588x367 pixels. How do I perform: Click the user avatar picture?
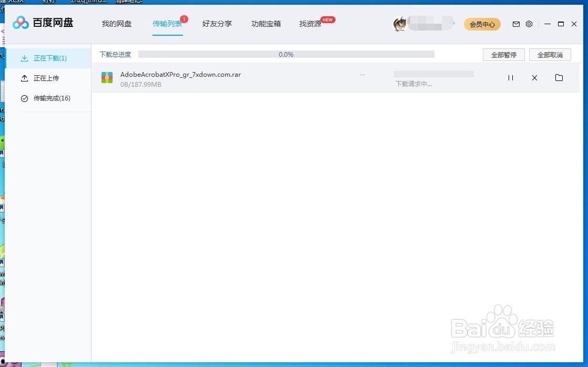coord(400,24)
